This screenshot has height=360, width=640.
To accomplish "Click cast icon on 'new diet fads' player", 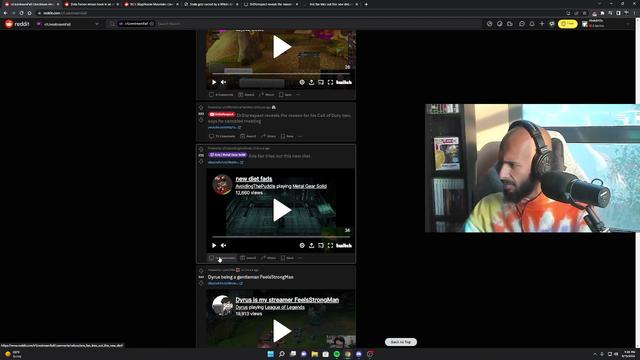I will [321, 245].
